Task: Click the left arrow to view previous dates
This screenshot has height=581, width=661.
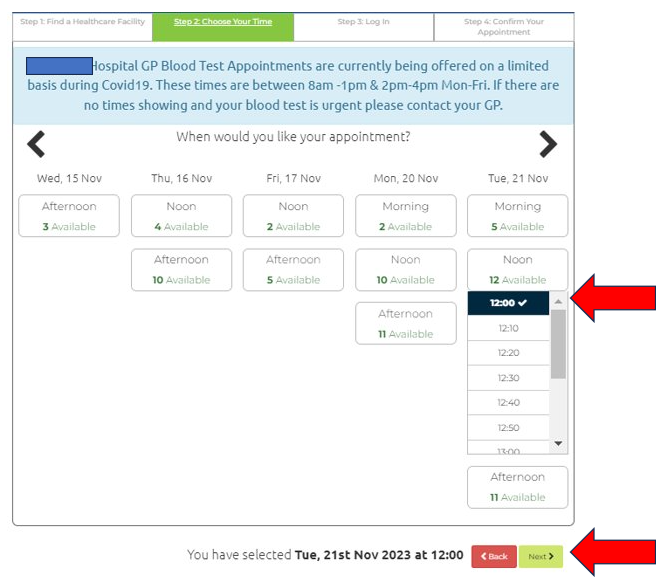Action: pos(36,145)
